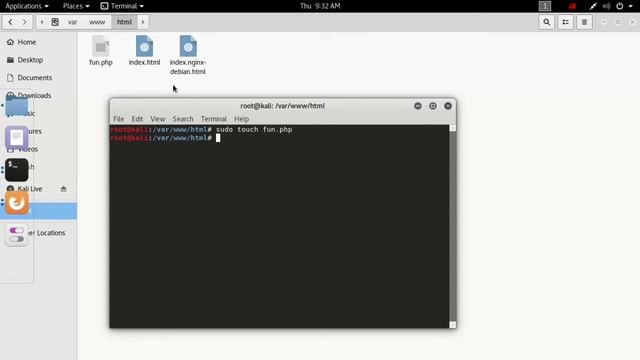Go forward in file manager
The width and height of the screenshot is (640, 360).
24,22
